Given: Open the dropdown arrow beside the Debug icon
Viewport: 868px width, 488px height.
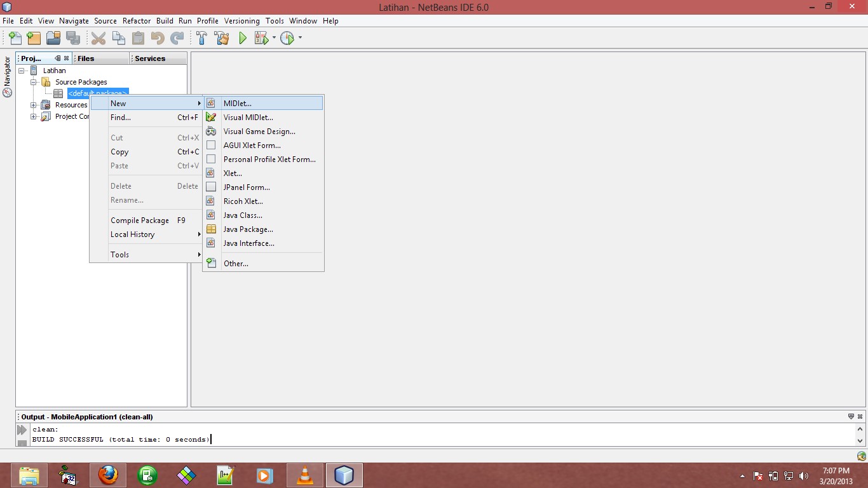Looking at the screenshot, I should tap(274, 37).
